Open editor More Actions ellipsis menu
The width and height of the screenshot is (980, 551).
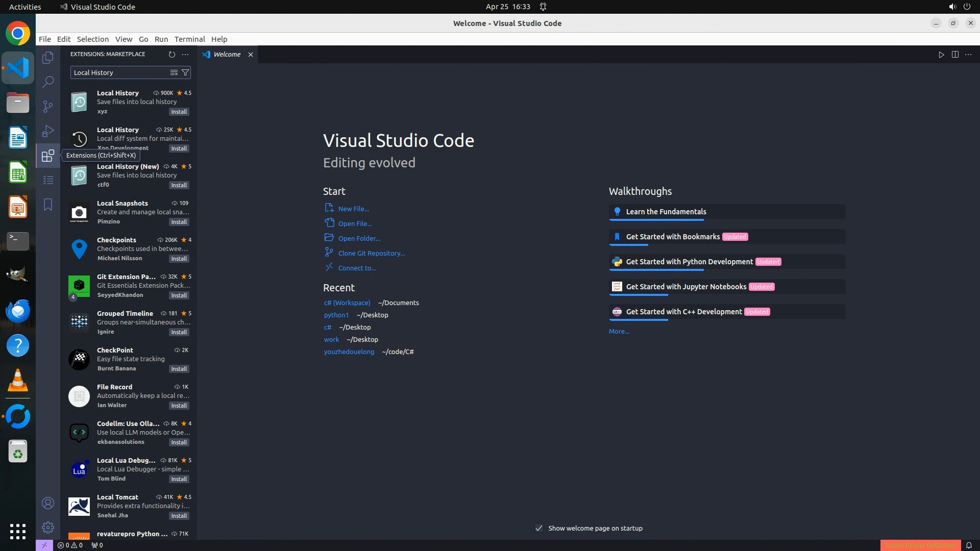click(968, 55)
